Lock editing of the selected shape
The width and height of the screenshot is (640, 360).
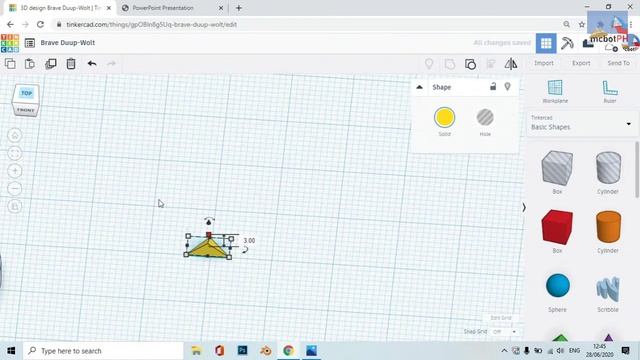point(493,87)
